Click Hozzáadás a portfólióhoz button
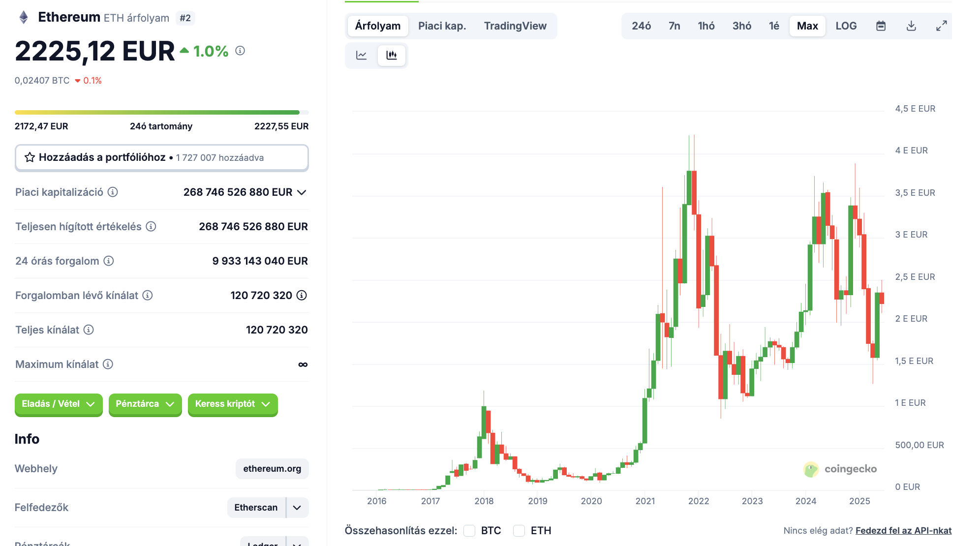The width and height of the screenshot is (980, 546). (x=162, y=157)
